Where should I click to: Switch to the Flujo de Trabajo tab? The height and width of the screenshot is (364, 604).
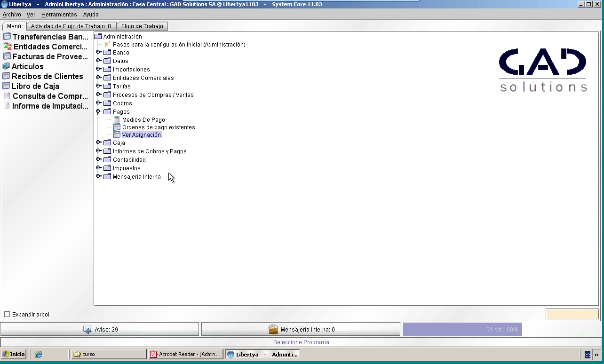(142, 26)
